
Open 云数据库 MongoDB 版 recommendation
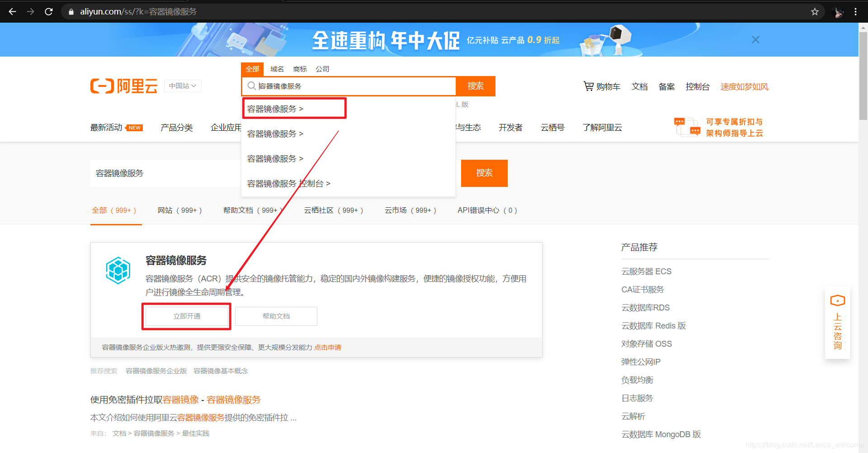pyautogui.click(x=661, y=434)
